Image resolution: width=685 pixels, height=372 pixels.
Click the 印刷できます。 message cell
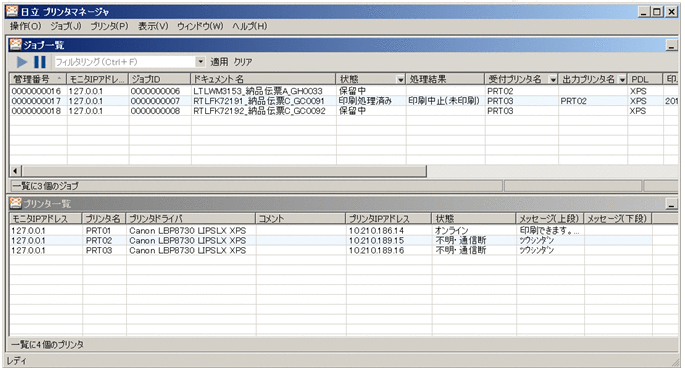pyautogui.click(x=549, y=230)
